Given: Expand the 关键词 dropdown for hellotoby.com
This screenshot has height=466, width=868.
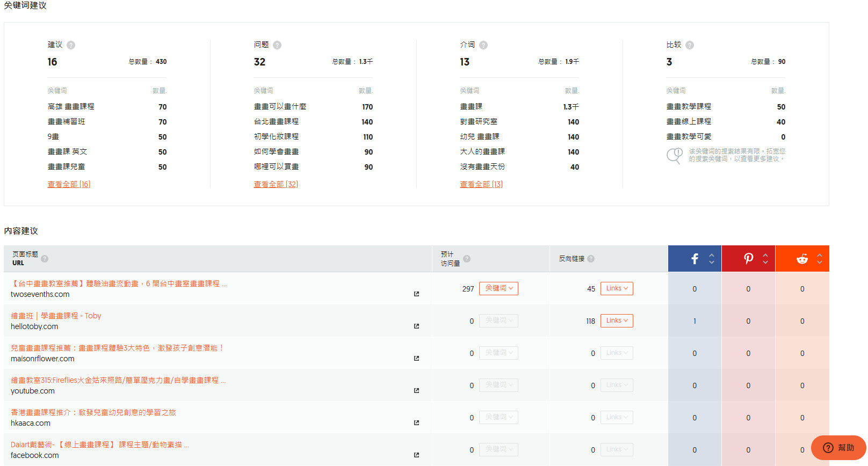Looking at the screenshot, I should [498, 321].
